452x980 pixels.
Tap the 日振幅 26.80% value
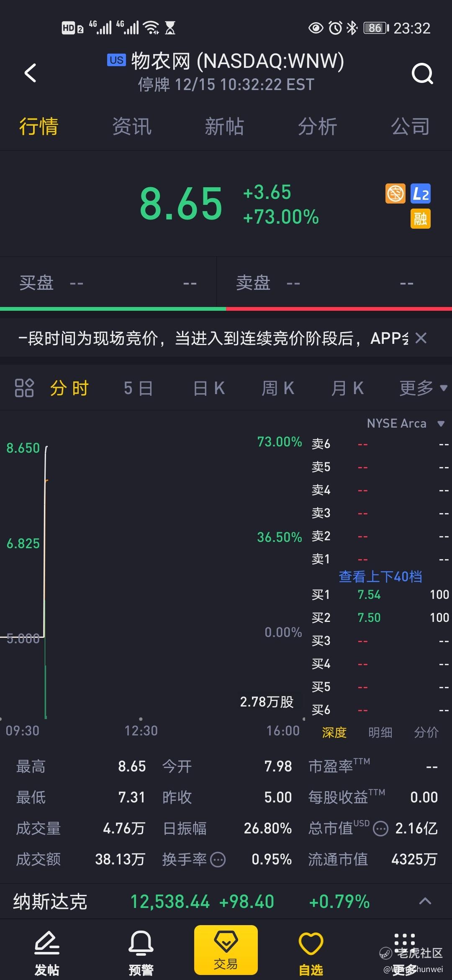coord(268,828)
